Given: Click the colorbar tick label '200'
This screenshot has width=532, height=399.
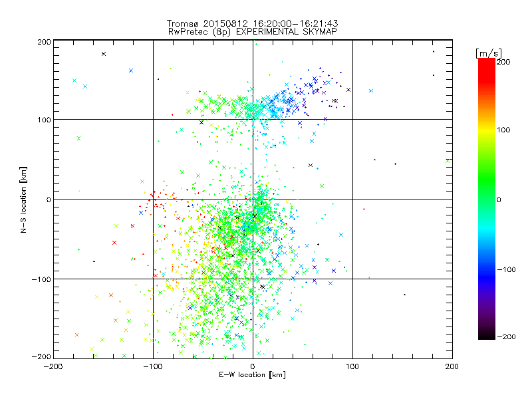Looking at the screenshot, I should [503, 62].
